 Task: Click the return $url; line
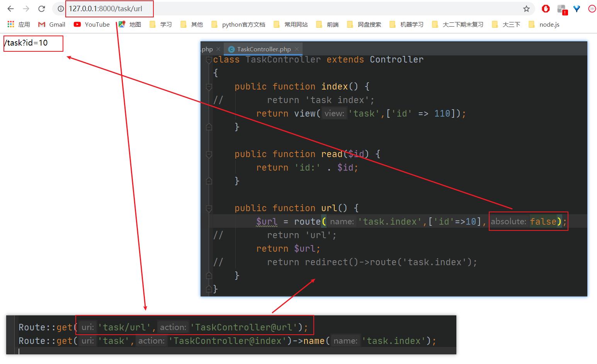[288, 249]
